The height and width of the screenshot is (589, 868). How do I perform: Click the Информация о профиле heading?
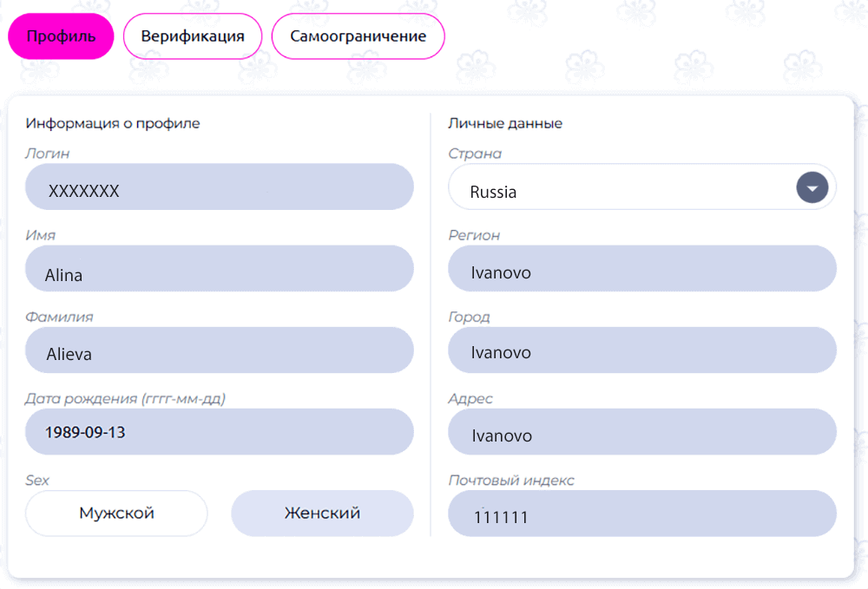[113, 123]
